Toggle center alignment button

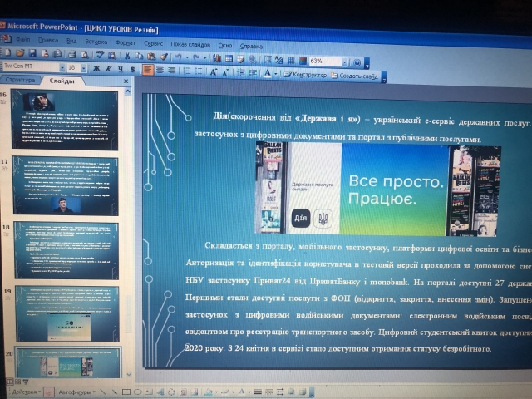coord(160,70)
